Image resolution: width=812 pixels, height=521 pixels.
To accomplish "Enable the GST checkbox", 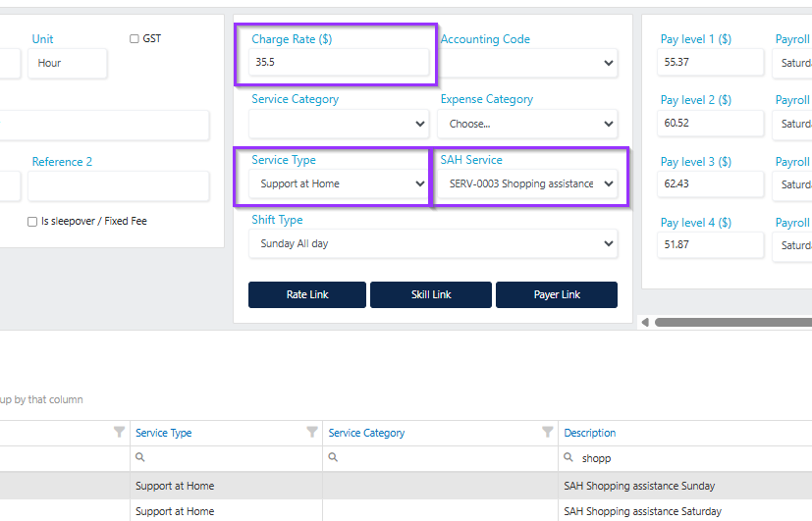I will click(x=135, y=39).
